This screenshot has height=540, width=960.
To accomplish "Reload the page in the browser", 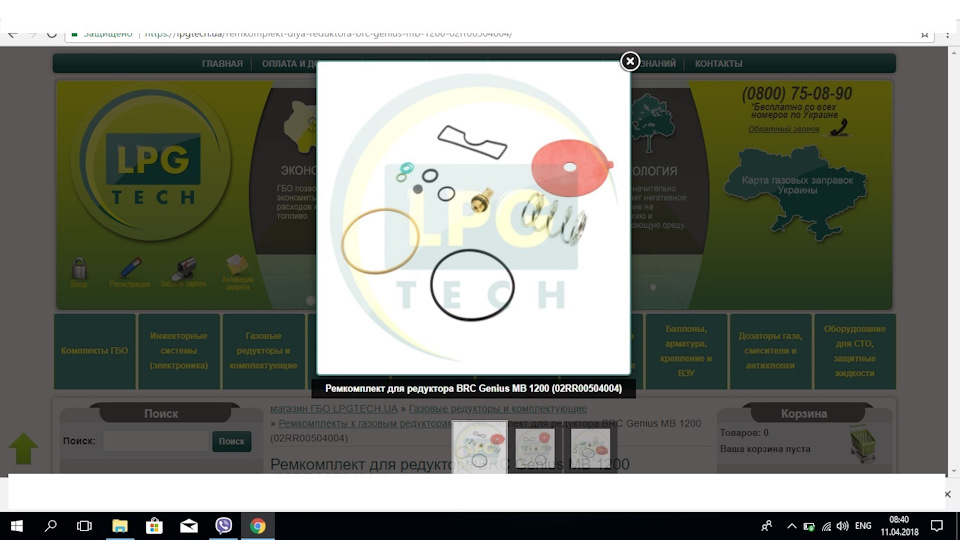I will (x=51, y=34).
